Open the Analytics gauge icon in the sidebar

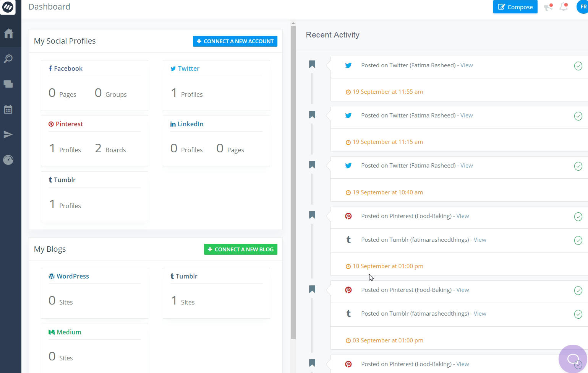coord(8,160)
